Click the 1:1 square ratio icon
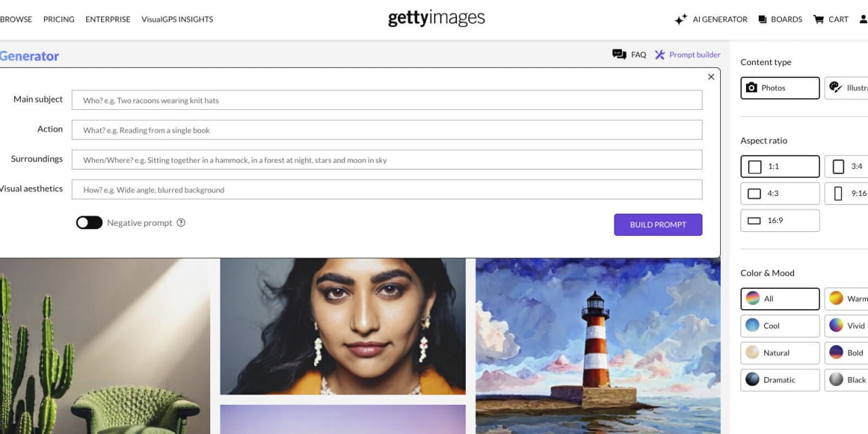The image size is (868, 434). coord(755,167)
